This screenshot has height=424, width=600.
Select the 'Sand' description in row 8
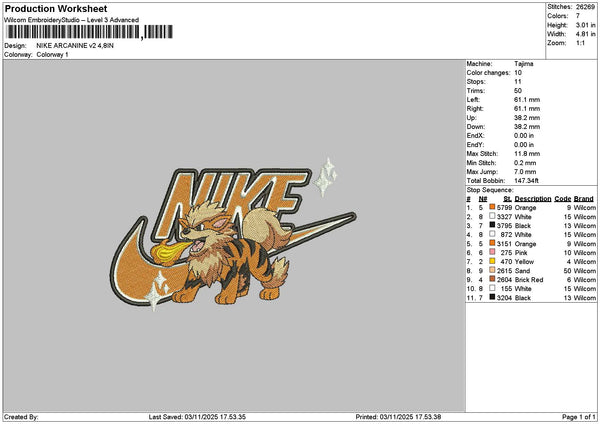tap(523, 271)
